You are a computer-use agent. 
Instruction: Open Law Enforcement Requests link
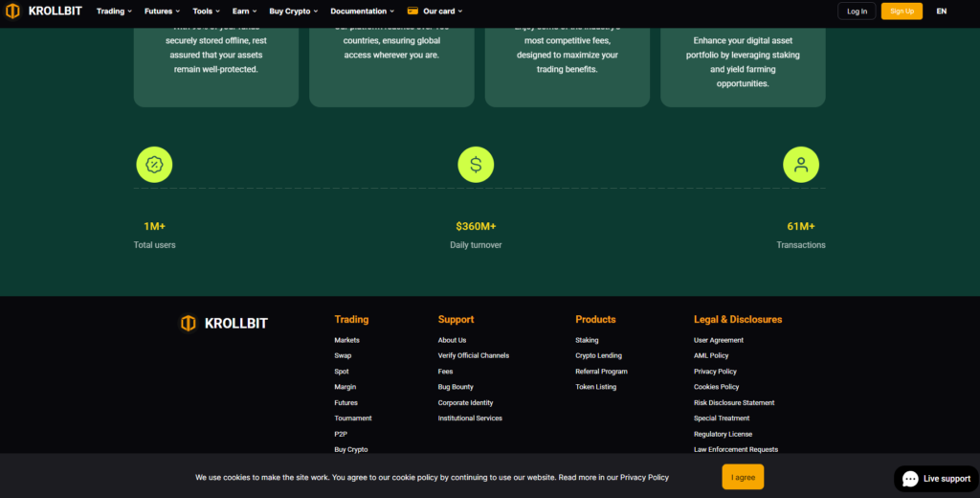(736, 449)
